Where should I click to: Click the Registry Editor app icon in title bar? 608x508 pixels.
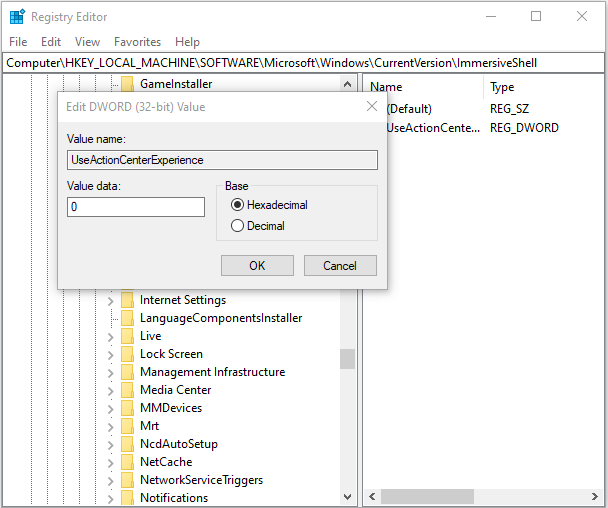[x=17, y=17]
